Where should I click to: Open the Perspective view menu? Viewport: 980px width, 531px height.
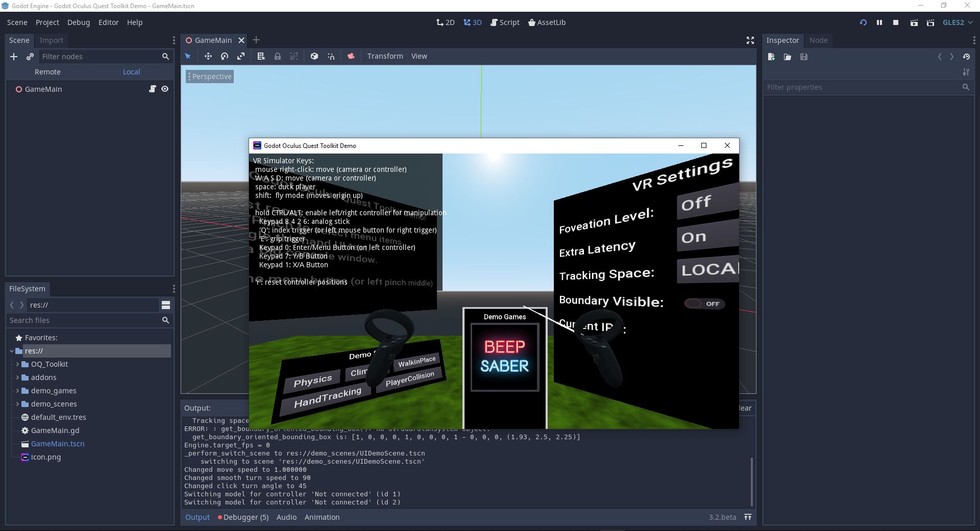210,77
